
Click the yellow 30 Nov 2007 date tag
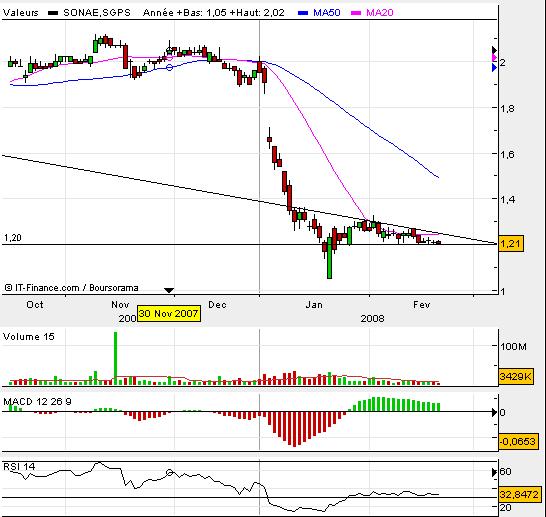(x=169, y=314)
